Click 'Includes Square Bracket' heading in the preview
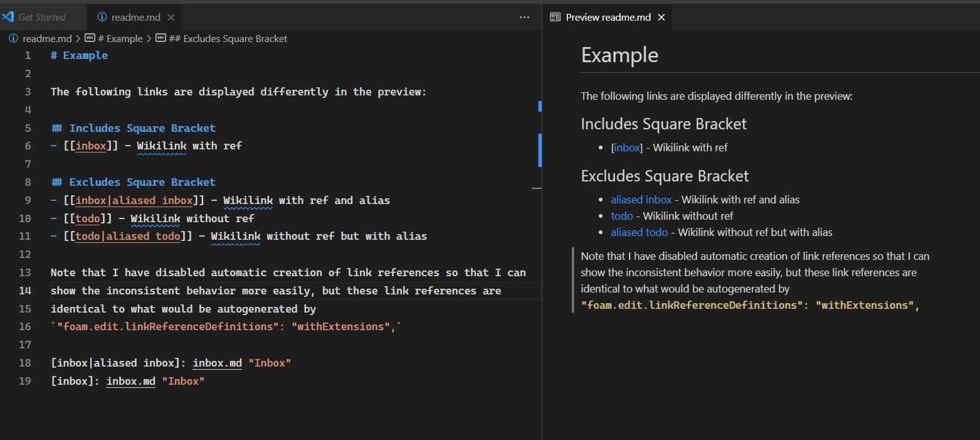This screenshot has width=980, height=440. (x=664, y=124)
